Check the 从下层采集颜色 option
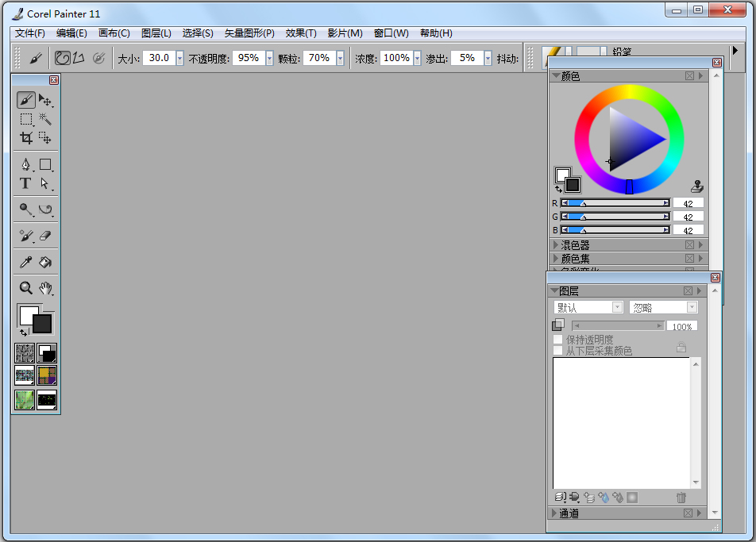The image size is (756, 542). [x=558, y=351]
